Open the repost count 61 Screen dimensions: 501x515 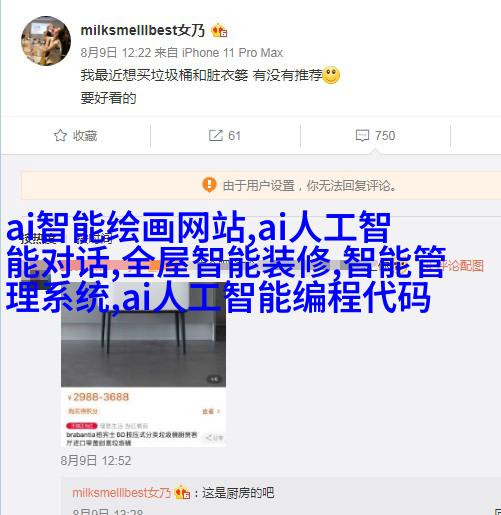(234, 136)
